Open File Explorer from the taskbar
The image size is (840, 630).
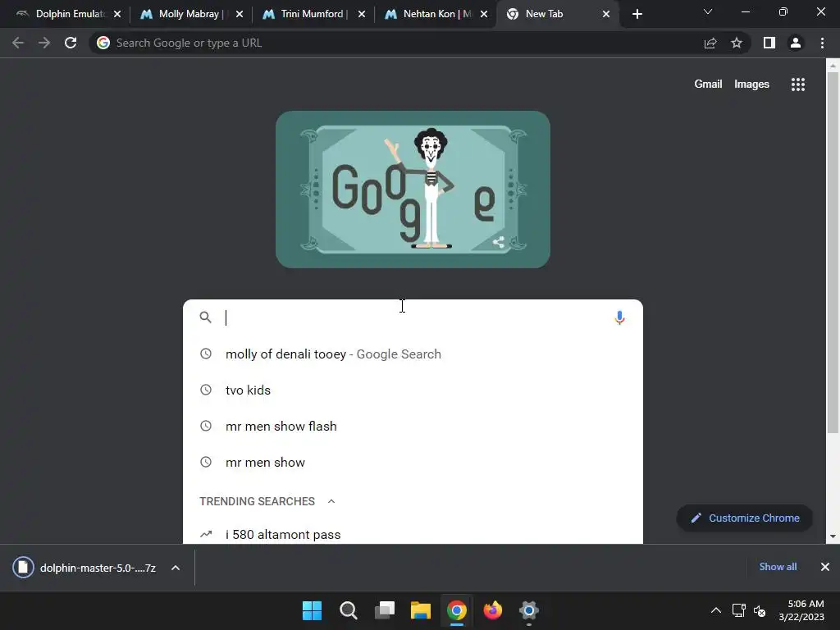click(x=421, y=610)
